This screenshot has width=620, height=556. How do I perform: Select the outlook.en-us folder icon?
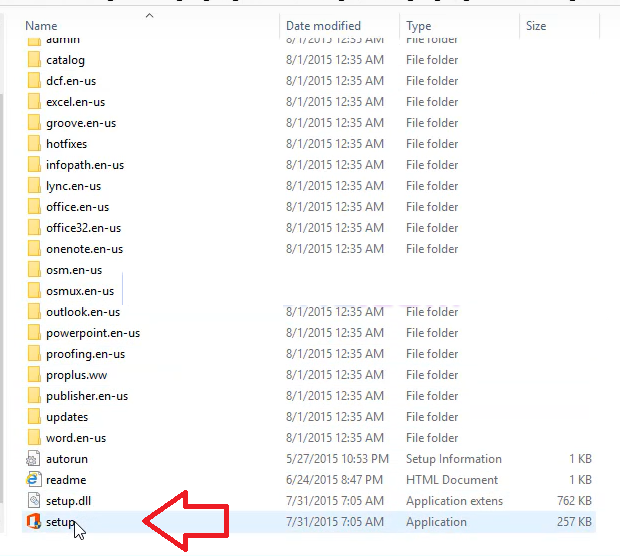click(32, 312)
